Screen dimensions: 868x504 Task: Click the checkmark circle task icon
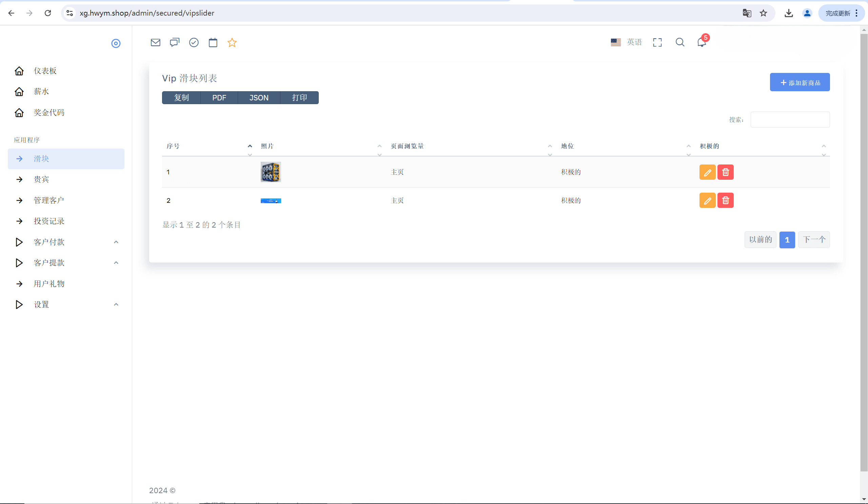[194, 42]
